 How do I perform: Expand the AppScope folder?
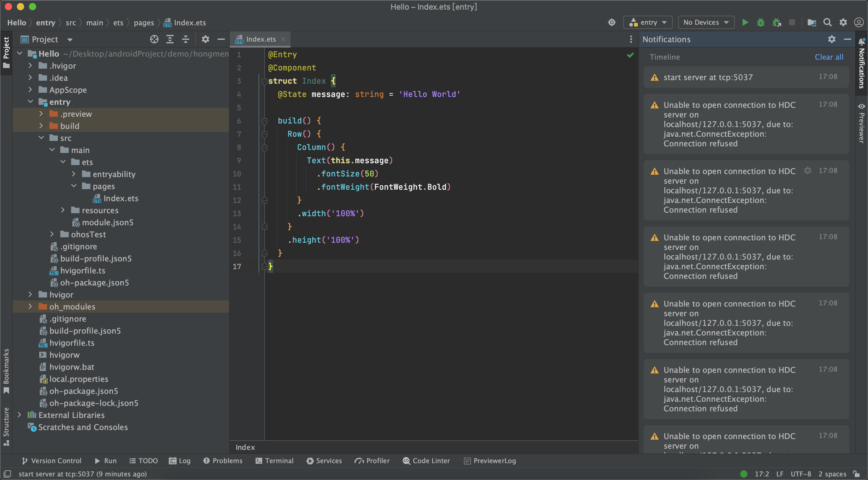click(x=30, y=89)
